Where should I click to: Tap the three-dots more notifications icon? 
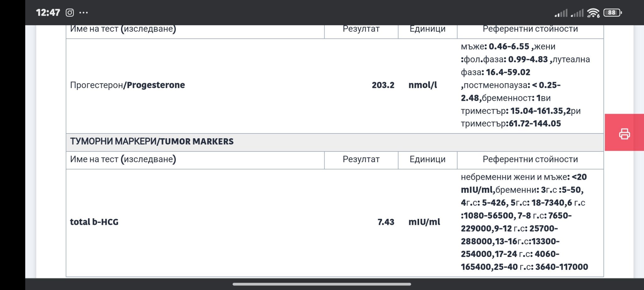tap(84, 13)
